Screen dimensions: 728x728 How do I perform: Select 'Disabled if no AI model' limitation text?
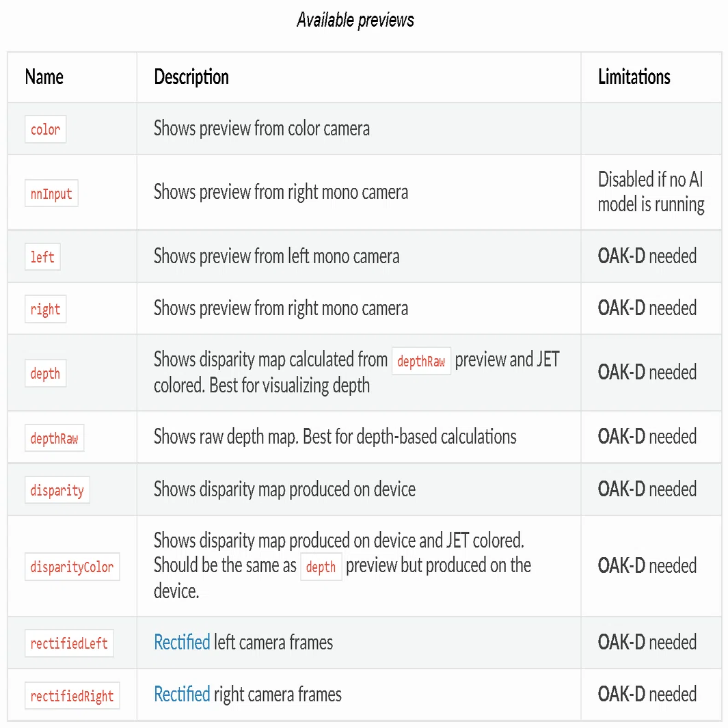651,192
